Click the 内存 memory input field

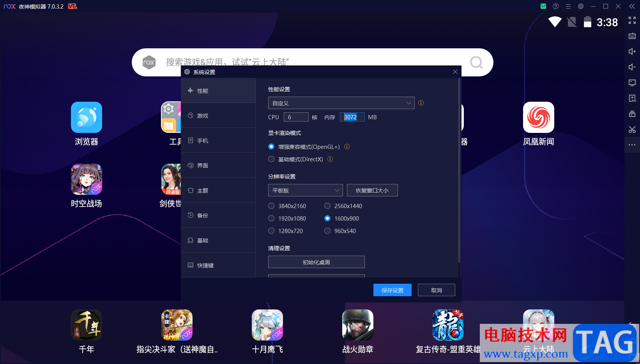[352, 117]
